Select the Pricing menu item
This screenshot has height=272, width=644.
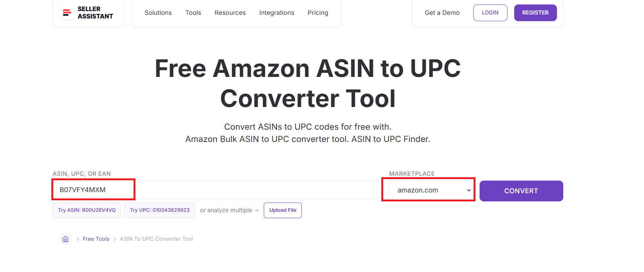coord(318,13)
